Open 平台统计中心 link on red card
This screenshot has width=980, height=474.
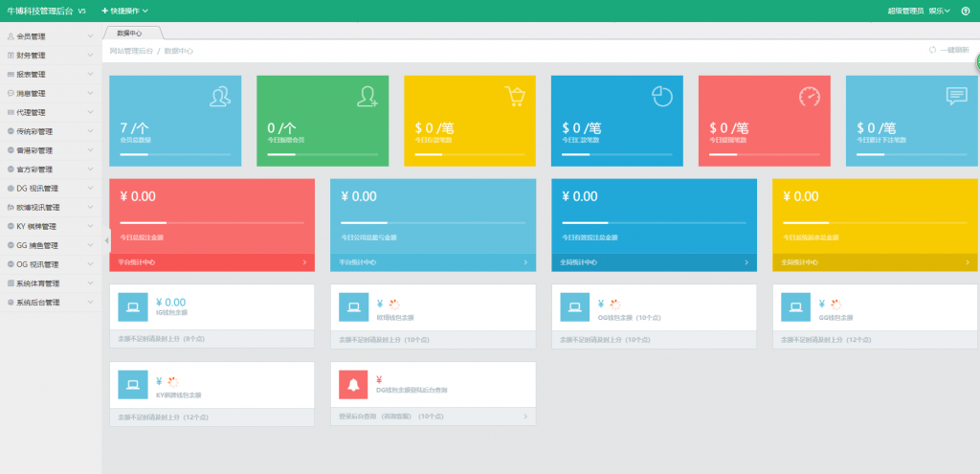click(212, 261)
